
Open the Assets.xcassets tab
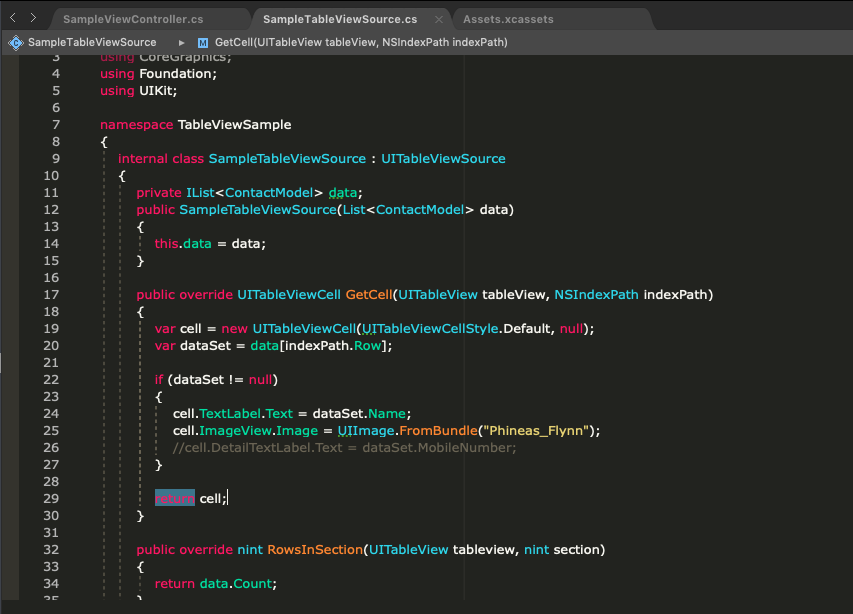point(509,18)
